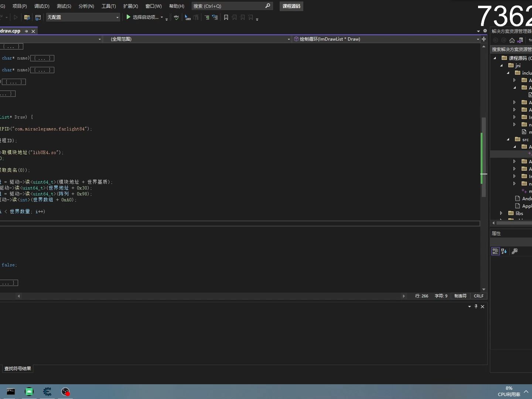Open the open-documents list dropdown arrow
Image resolution: width=532 pixels, height=399 pixels.
click(x=478, y=31)
